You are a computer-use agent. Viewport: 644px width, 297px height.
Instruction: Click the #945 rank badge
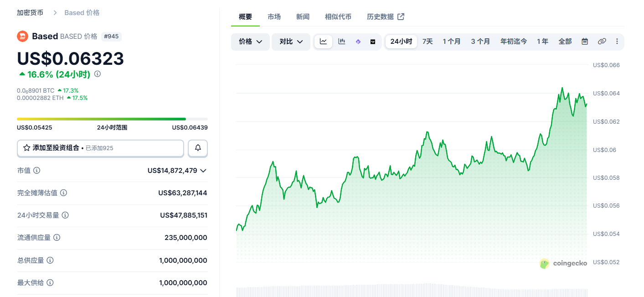point(111,36)
